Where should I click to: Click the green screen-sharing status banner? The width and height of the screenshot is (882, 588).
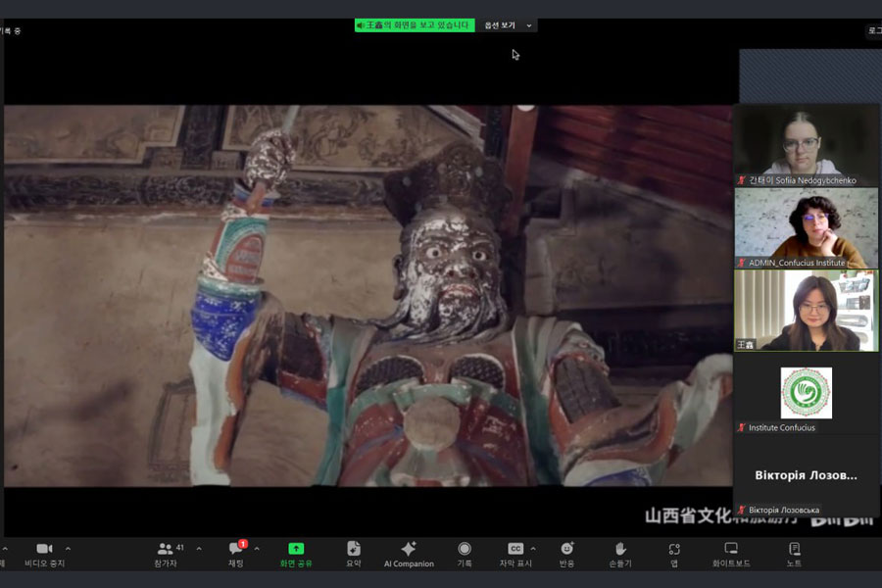click(x=415, y=25)
